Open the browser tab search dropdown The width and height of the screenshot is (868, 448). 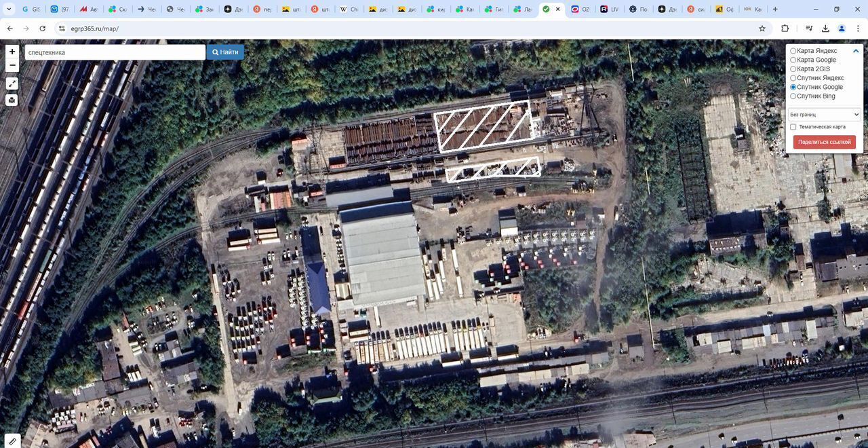click(9, 10)
